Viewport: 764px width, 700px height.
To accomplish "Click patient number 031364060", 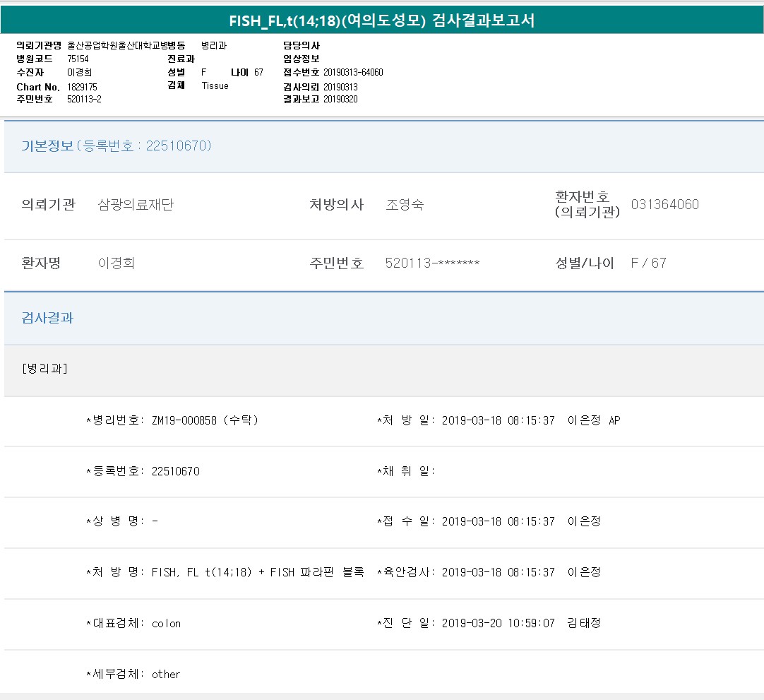I will pyautogui.click(x=665, y=204).
